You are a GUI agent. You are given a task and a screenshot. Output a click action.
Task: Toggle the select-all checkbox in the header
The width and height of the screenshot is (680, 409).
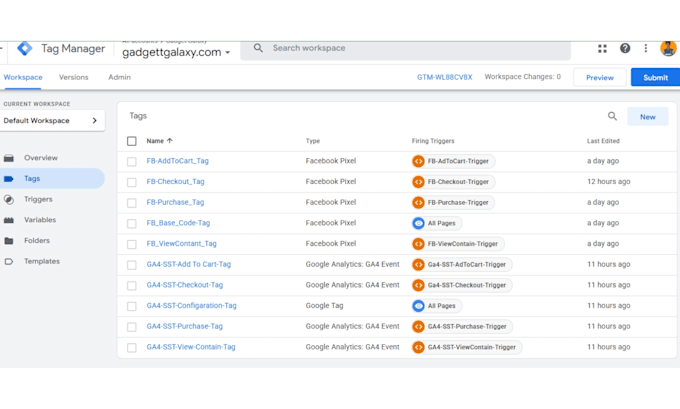(132, 141)
